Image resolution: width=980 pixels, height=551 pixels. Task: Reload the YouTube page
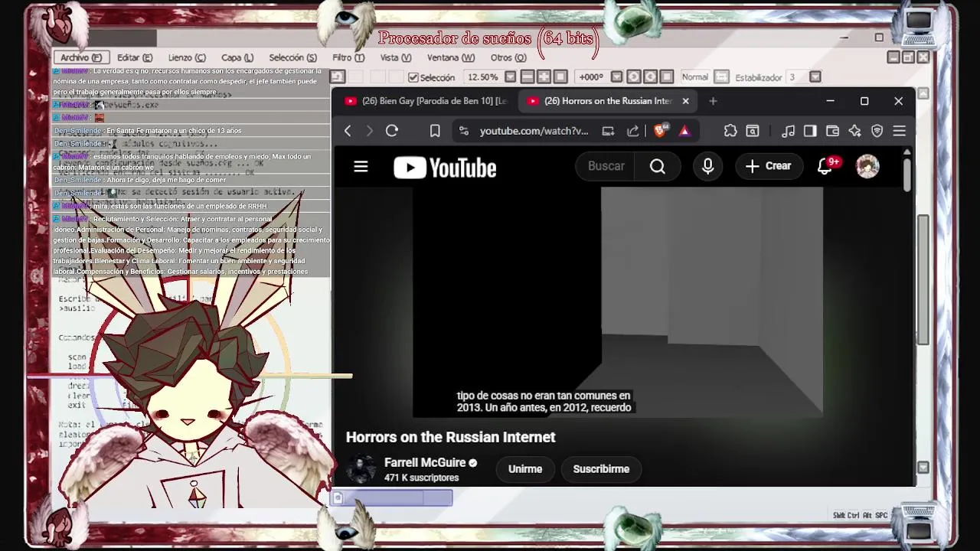click(x=392, y=131)
